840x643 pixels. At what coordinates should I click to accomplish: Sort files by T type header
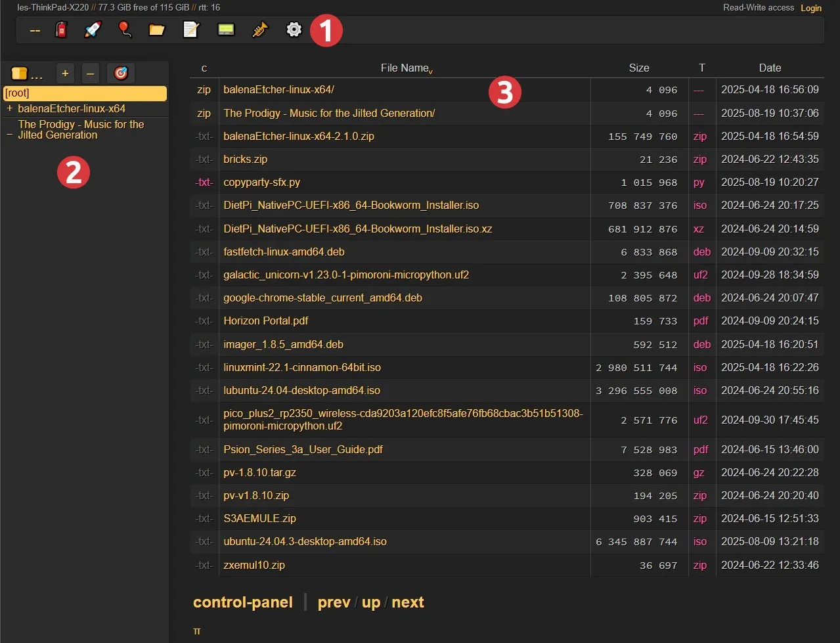[702, 68]
